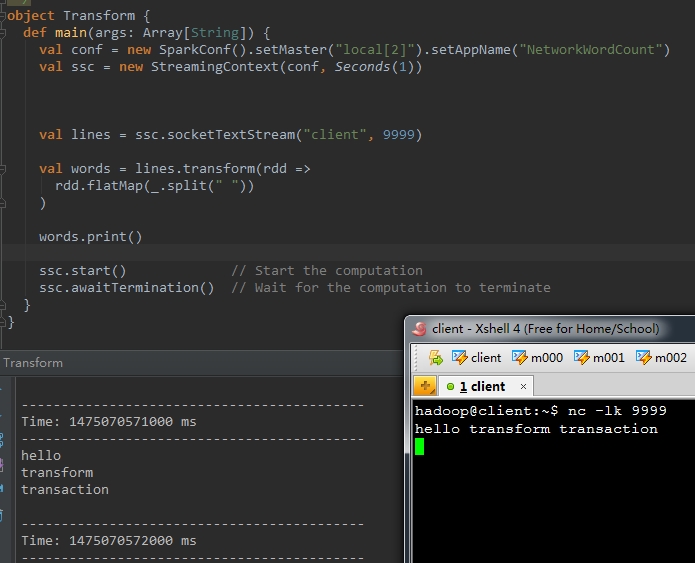Connect to the m001 session shortcut
This screenshot has height=563, width=695.
598,358
